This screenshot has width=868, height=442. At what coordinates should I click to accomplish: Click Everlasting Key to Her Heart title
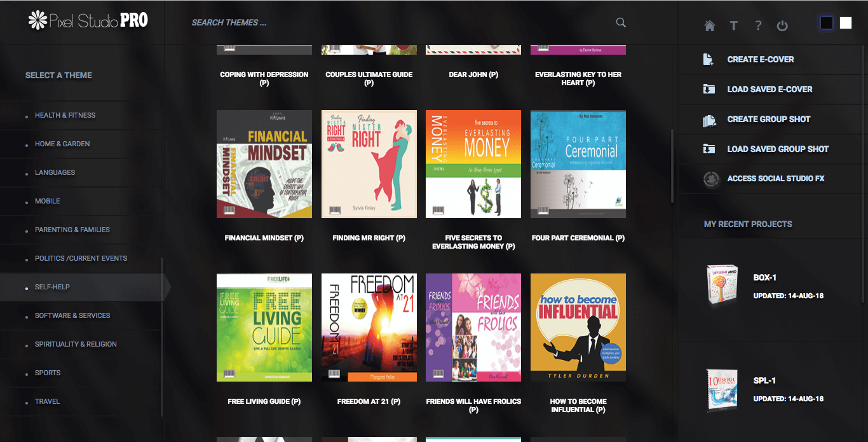tap(578, 79)
